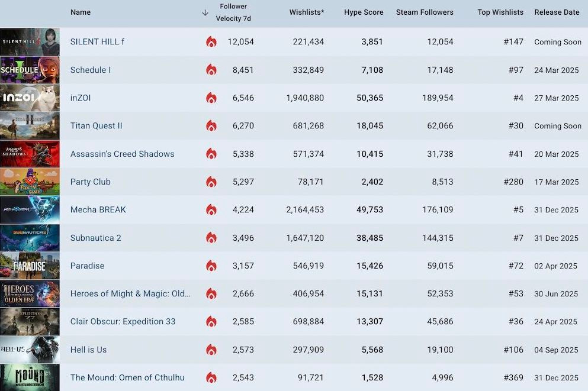Screen dimensions: 588x391
Task: Click the flame icon in Titan Quest II row
Action: point(211,126)
